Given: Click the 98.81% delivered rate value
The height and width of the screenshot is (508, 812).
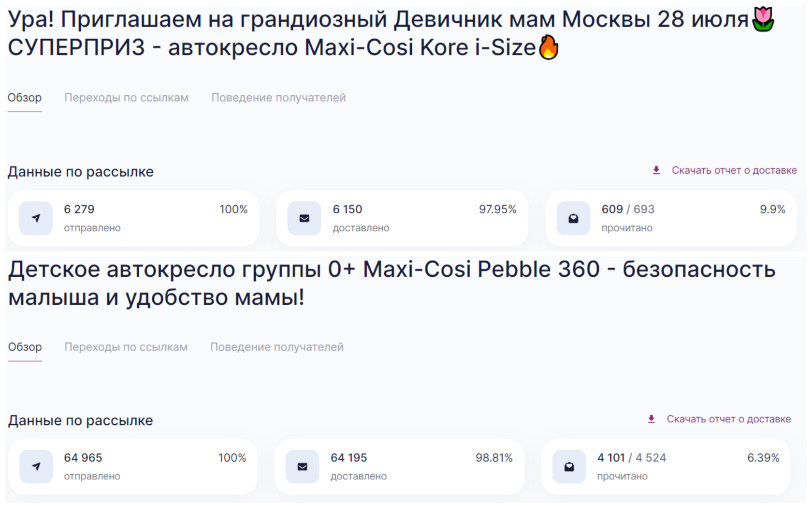Looking at the screenshot, I should tap(493, 458).
